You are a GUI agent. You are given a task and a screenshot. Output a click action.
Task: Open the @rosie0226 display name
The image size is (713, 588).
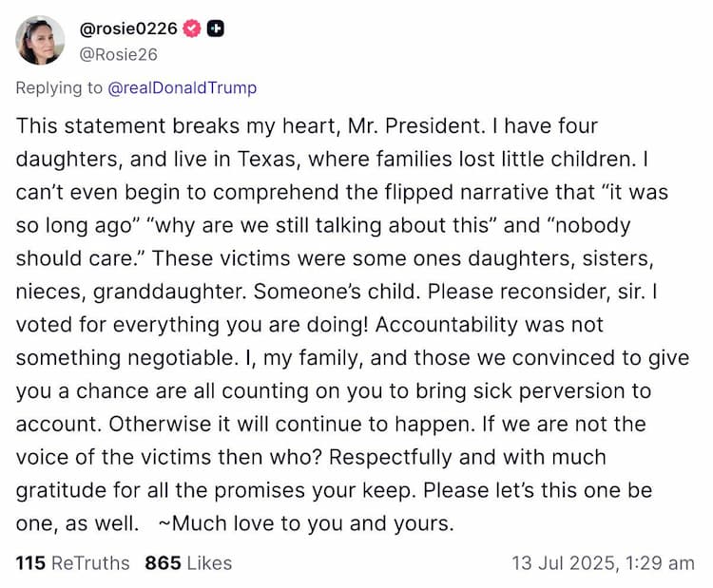pos(129,28)
